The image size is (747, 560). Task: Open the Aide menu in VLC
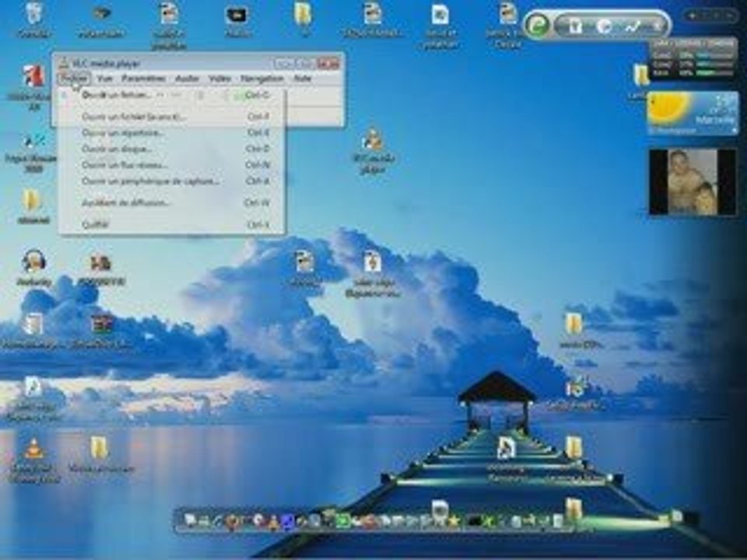coord(302,79)
